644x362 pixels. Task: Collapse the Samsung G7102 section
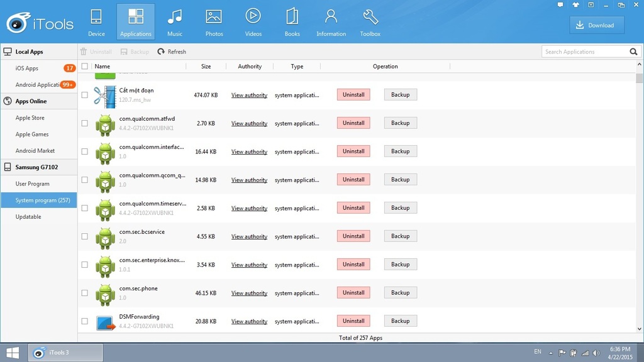pos(38,167)
